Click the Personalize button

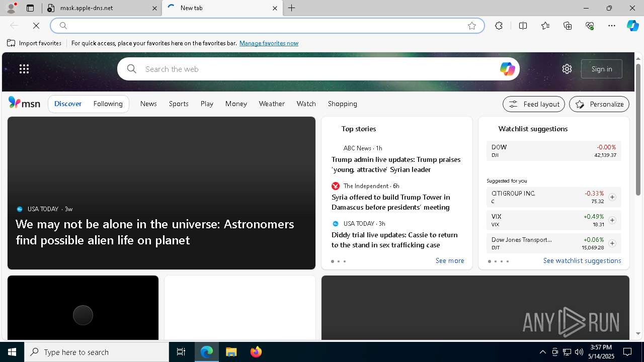[599, 104]
